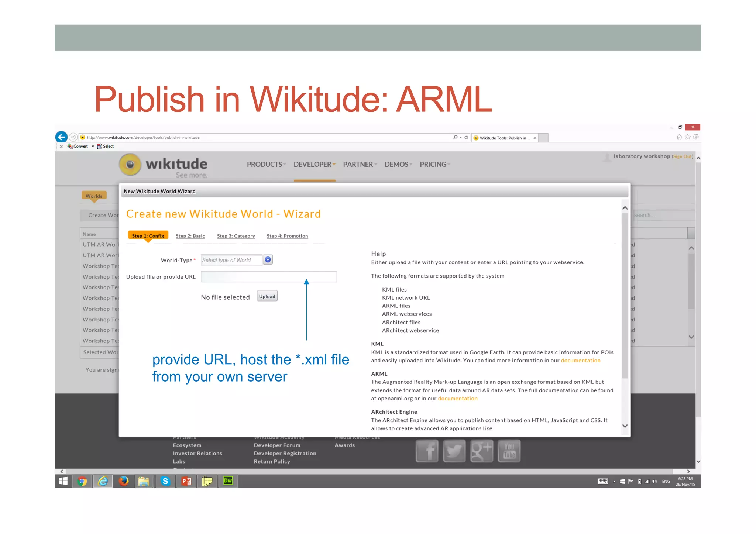Click worlds list scroll up arrow
756x534 pixels.
[691, 248]
